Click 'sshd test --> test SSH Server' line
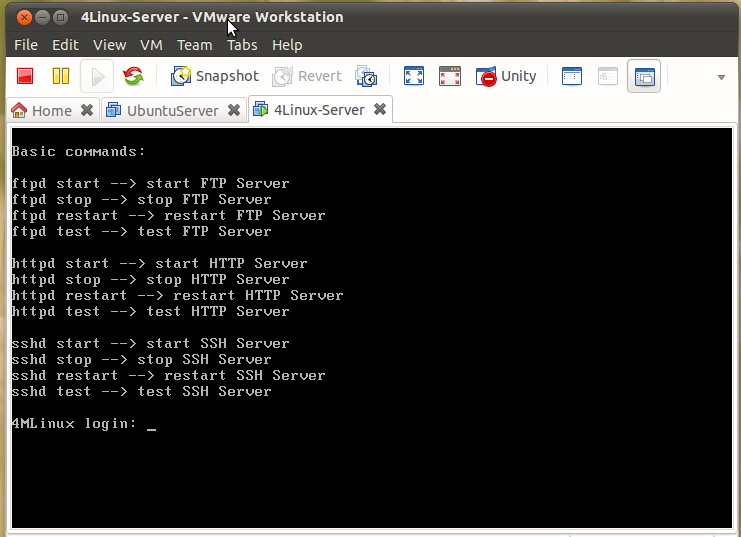The image size is (741, 537). tap(141, 391)
